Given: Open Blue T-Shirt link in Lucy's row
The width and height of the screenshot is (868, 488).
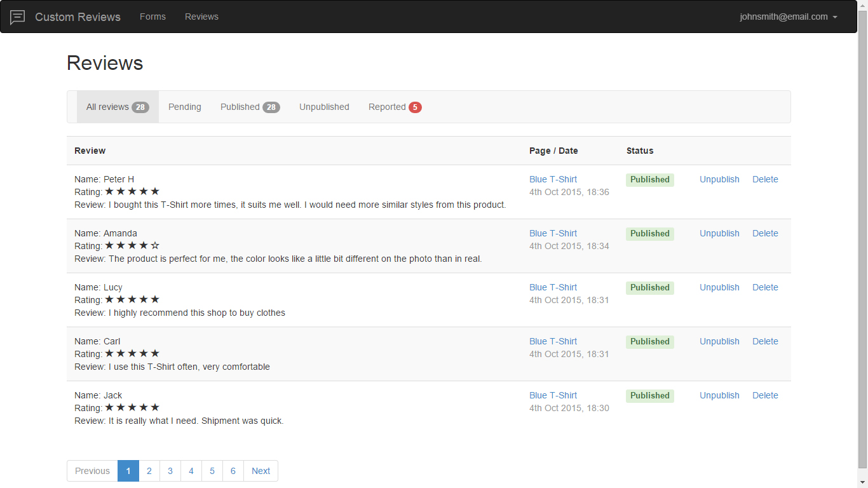Looking at the screenshot, I should click(x=553, y=288).
